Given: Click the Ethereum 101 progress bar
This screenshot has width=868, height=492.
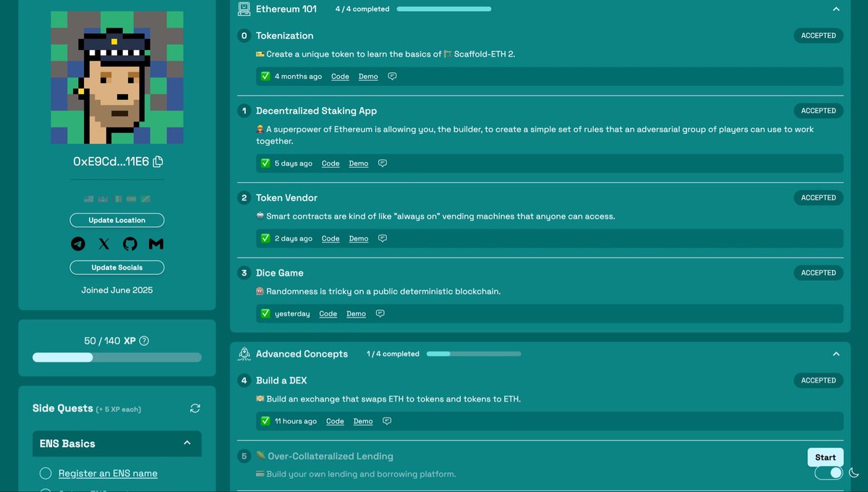Looking at the screenshot, I should (444, 9).
